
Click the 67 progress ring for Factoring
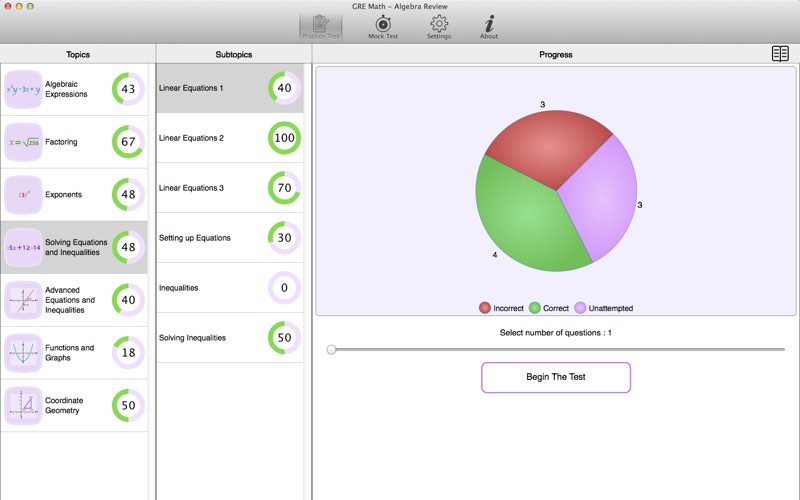(x=128, y=141)
